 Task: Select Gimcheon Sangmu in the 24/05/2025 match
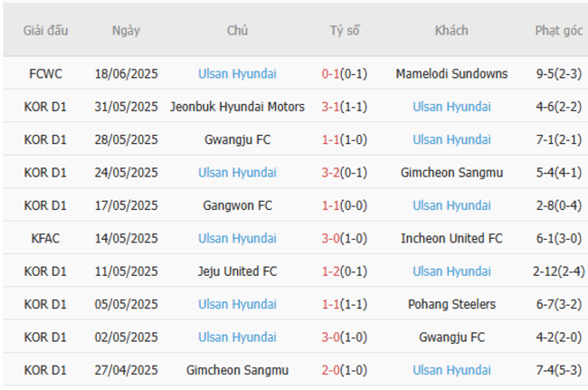(451, 173)
